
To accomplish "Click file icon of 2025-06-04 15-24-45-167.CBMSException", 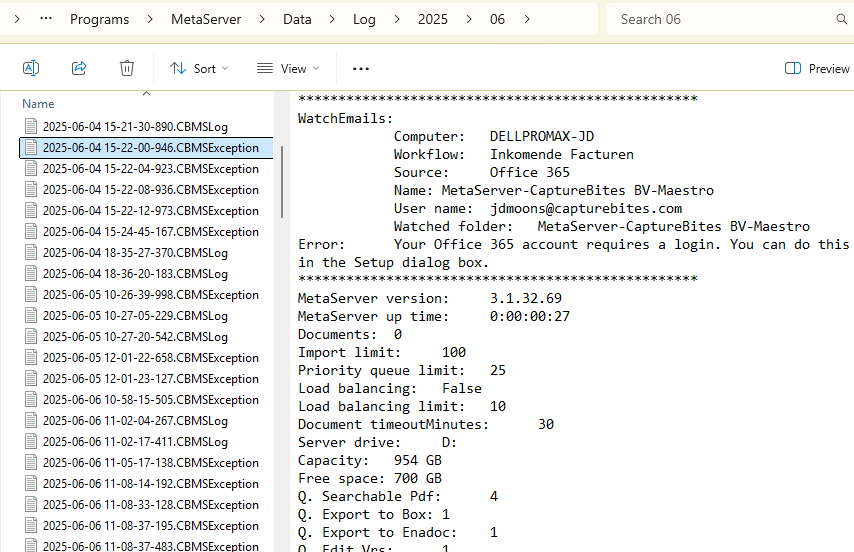I will pyautogui.click(x=31, y=231).
